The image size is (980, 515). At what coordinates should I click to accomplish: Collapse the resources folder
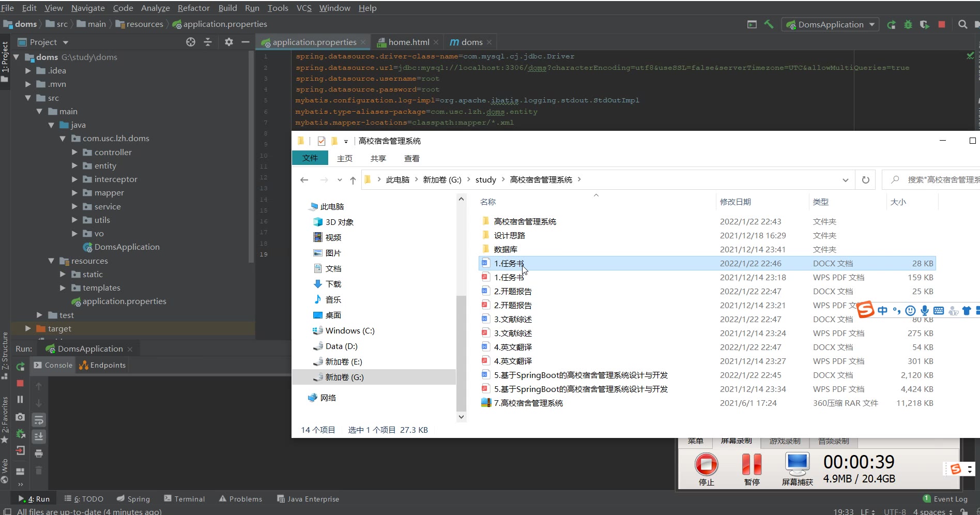pyautogui.click(x=51, y=261)
